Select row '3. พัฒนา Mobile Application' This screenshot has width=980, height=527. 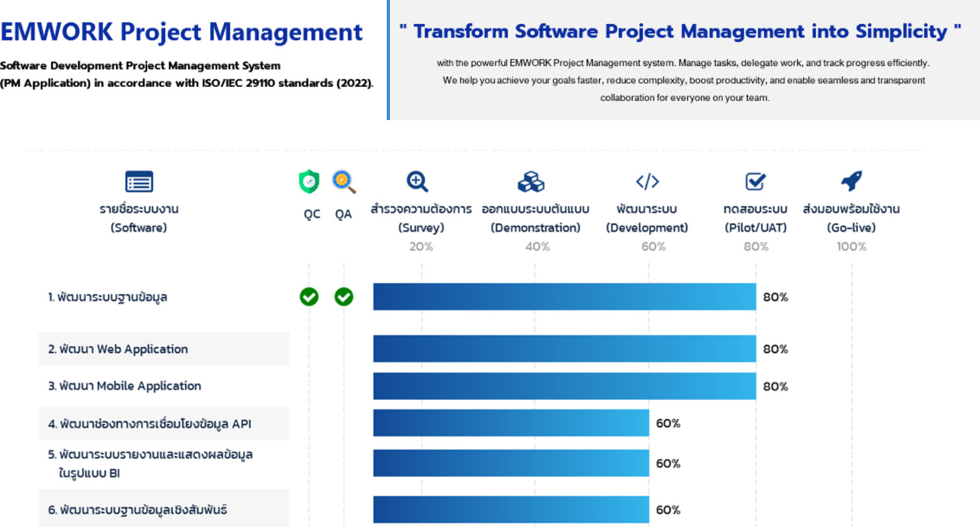click(124, 386)
